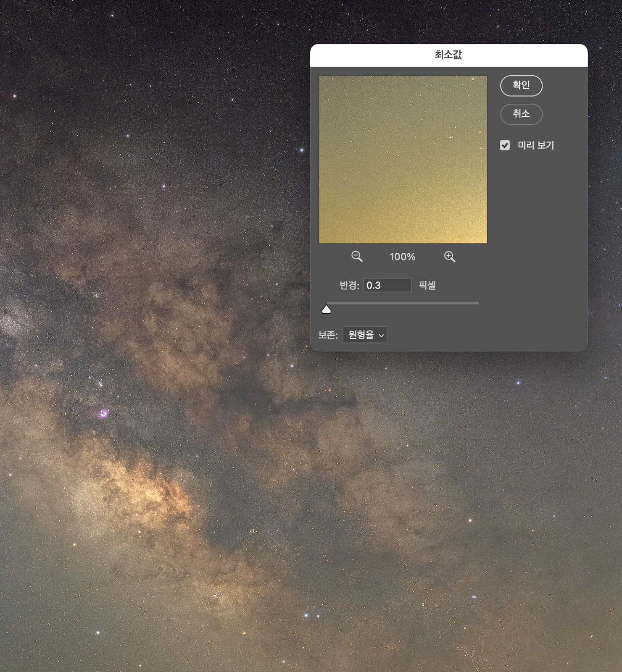622x672 pixels.
Task: Click the 최소값 dialog title bar
Action: (x=449, y=55)
